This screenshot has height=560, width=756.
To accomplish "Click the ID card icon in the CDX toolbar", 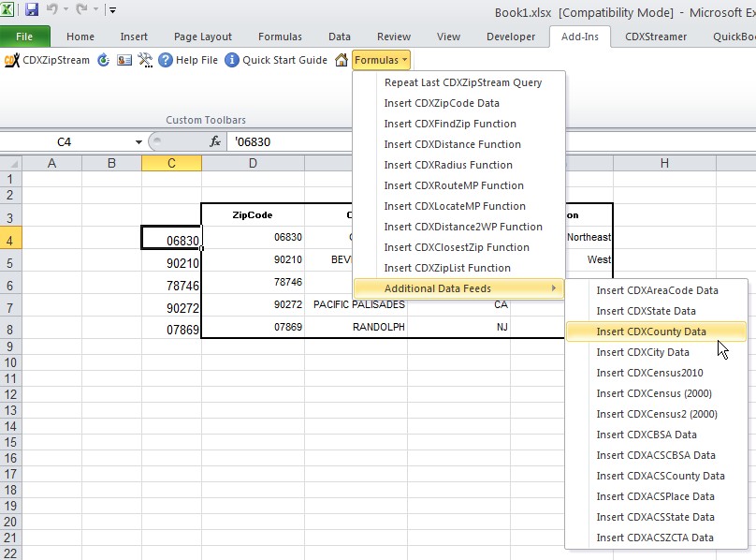I will pyautogui.click(x=124, y=60).
